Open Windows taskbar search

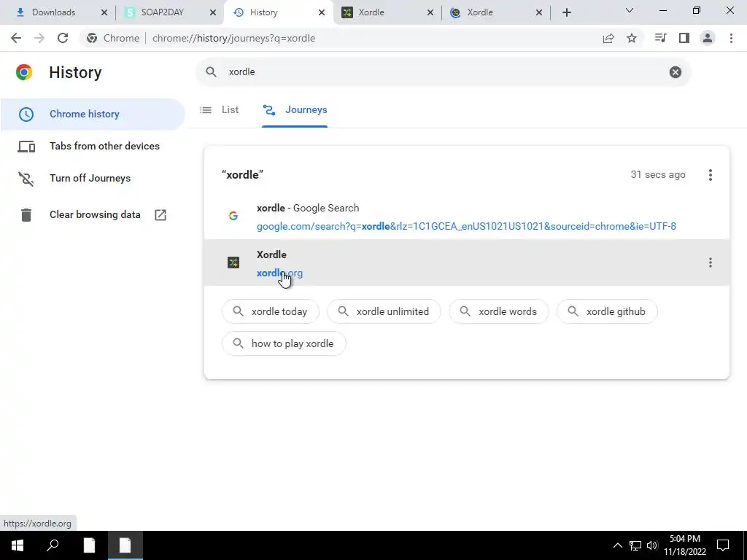click(53, 545)
